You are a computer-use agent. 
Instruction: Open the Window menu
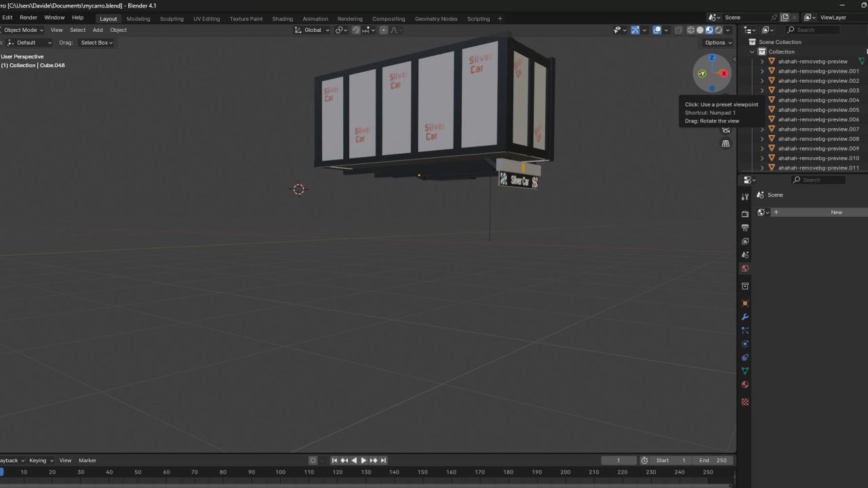(x=54, y=18)
